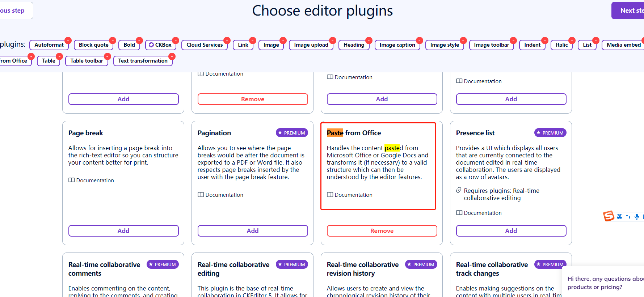The width and height of the screenshot is (644, 297).
Task: Go to the Next step
Action: tap(628, 10)
